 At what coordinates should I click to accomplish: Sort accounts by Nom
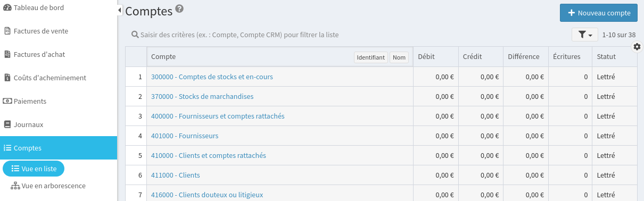[399, 57]
